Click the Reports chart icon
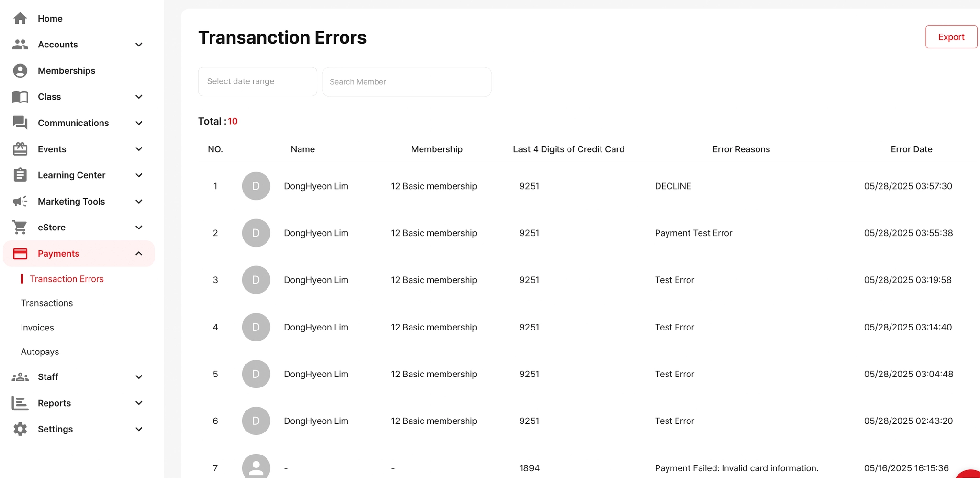The height and width of the screenshot is (478, 980). (20, 403)
